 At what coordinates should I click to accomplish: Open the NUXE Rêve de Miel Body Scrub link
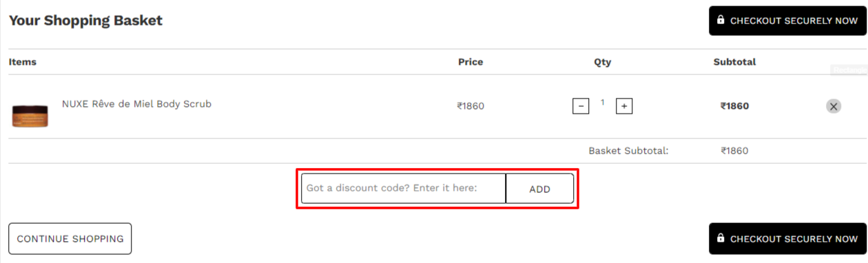(x=136, y=104)
